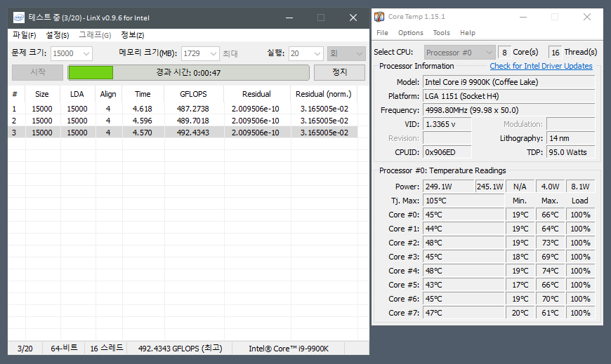Select result row with Time 4.570
This screenshot has width=611, height=364.
pyautogui.click(x=183, y=133)
